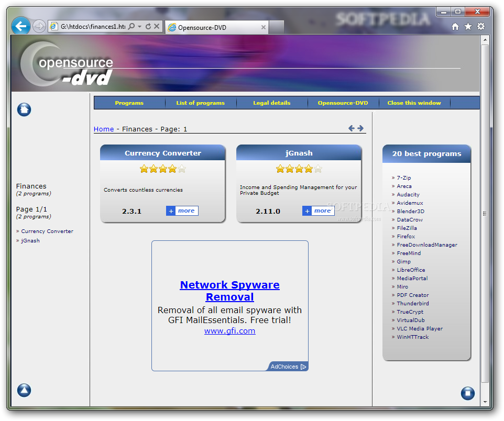
Task: Click the browser Home icon
Action: click(x=455, y=26)
